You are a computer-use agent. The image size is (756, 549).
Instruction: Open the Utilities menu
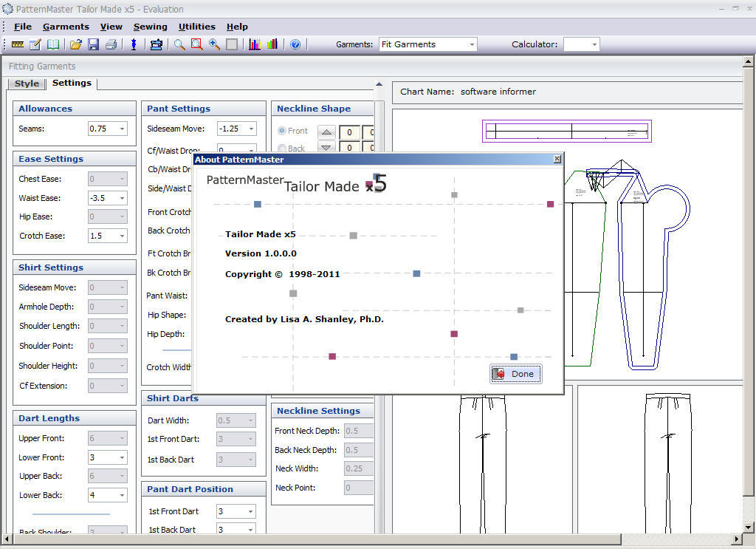click(196, 27)
